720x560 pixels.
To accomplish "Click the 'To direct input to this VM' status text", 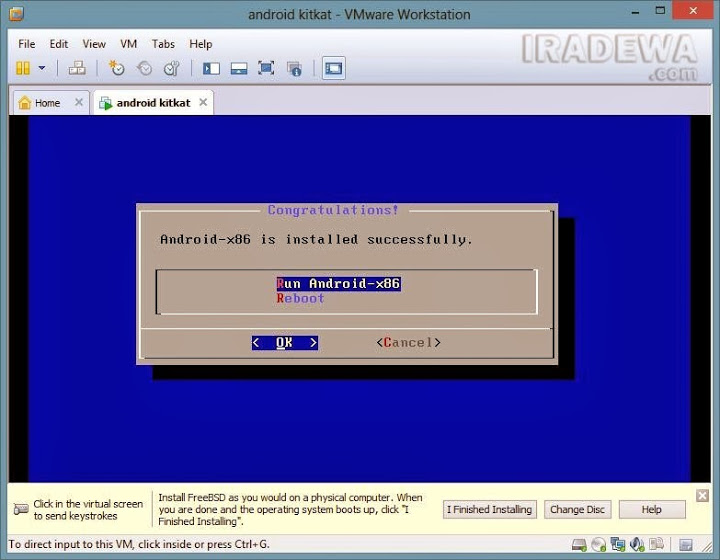I will (139, 544).
